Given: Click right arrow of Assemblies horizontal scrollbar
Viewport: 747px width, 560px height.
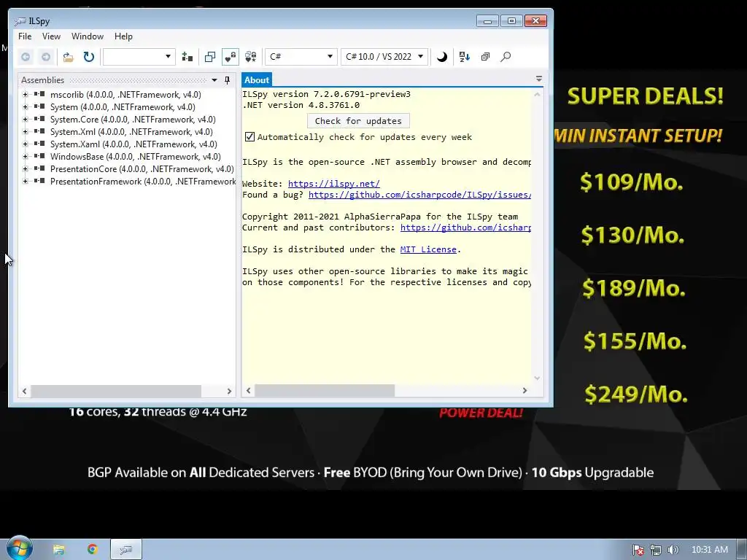Looking at the screenshot, I should coord(229,391).
